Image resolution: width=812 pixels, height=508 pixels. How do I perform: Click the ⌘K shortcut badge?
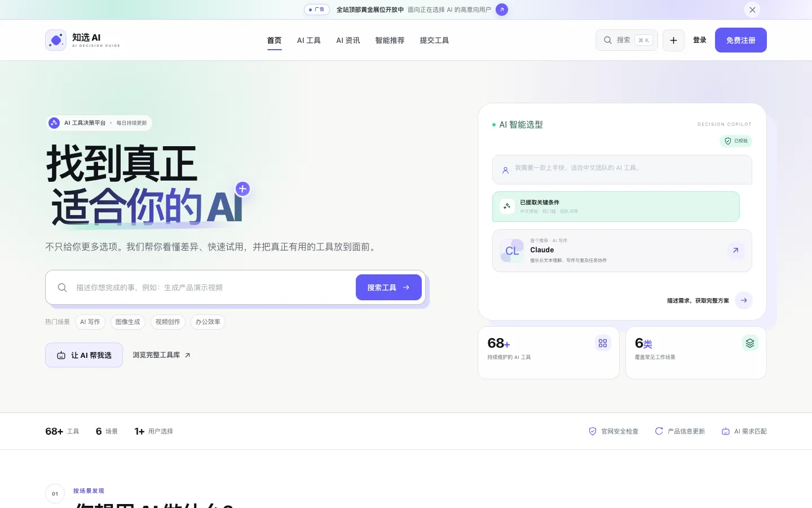643,40
